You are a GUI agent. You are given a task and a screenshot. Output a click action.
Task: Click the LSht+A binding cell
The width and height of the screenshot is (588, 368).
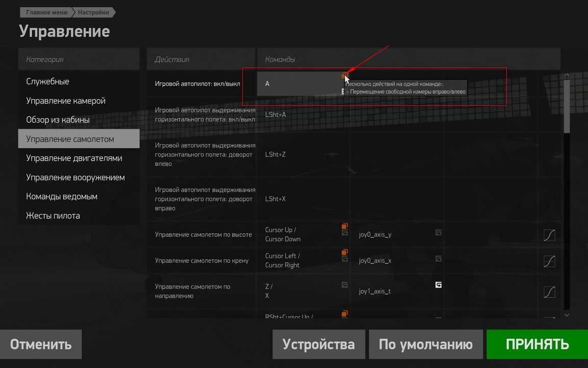pyautogui.click(x=303, y=114)
